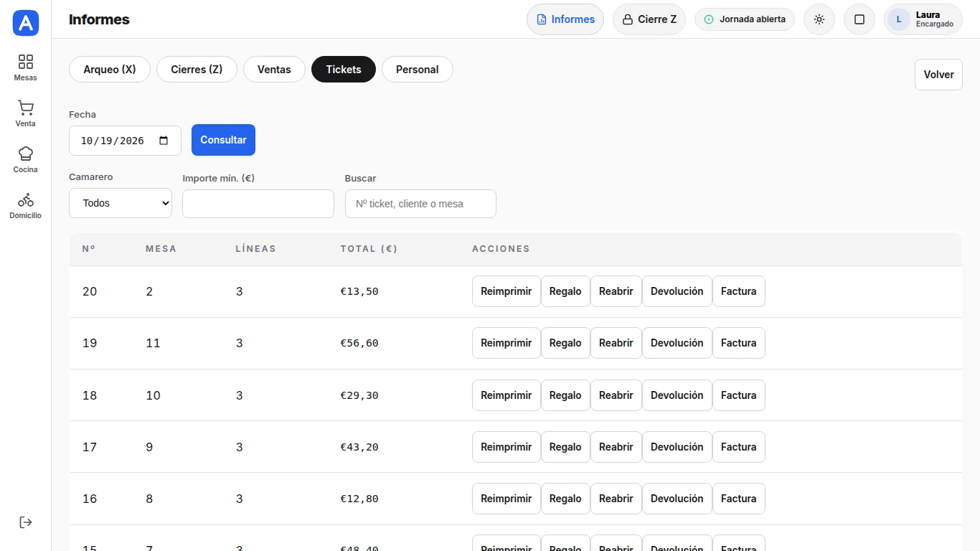The width and height of the screenshot is (980, 551).
Task: Switch to the Cierres (Z) tab
Action: (x=197, y=70)
